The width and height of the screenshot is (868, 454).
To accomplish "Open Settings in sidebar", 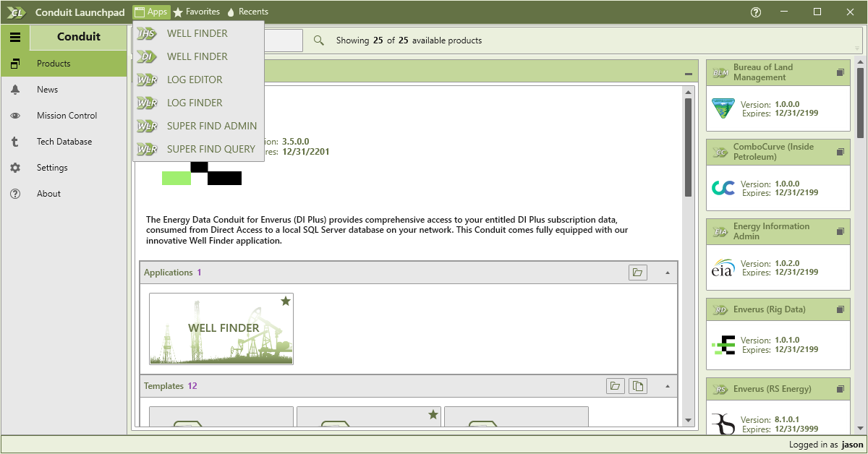I will [x=64, y=168].
